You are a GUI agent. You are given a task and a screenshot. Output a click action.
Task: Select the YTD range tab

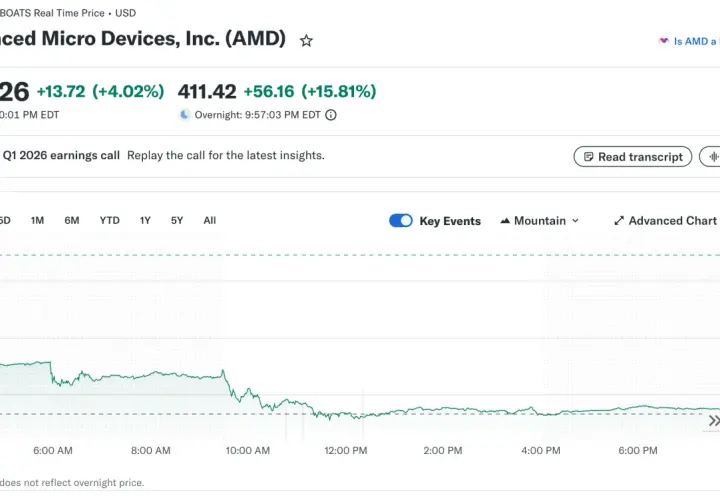(x=109, y=220)
